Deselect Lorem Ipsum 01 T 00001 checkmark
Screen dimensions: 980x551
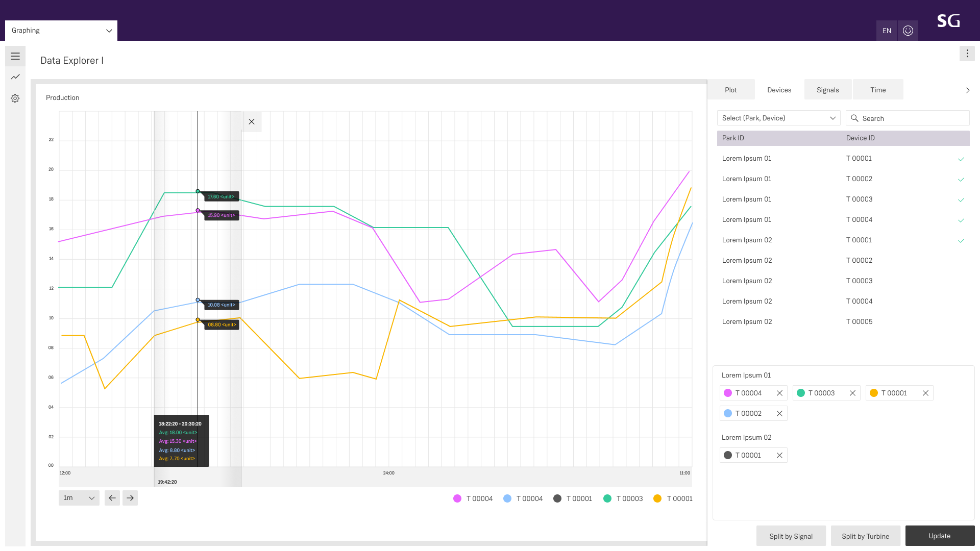click(x=961, y=159)
